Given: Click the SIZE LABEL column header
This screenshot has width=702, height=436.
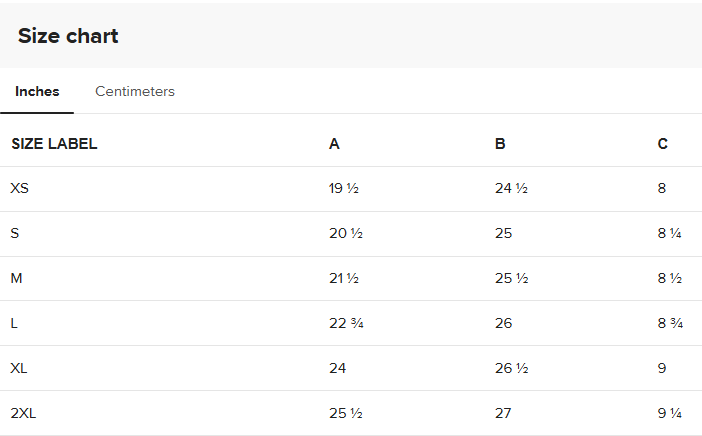Looking at the screenshot, I should (54, 144).
